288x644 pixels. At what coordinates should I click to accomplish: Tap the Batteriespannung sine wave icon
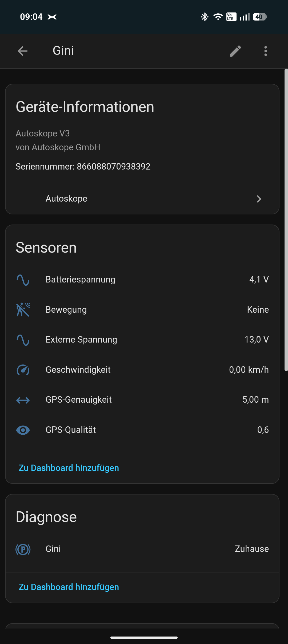point(23,280)
